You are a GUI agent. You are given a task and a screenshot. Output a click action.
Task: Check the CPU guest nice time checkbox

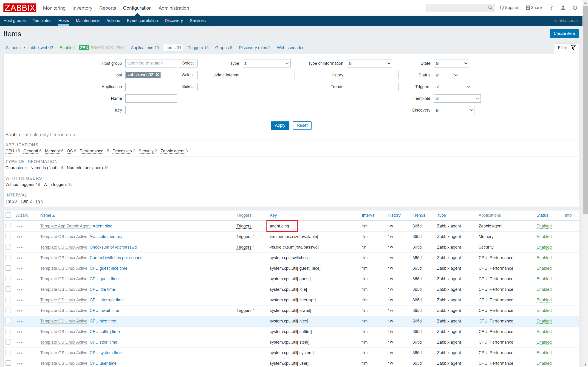point(8,268)
